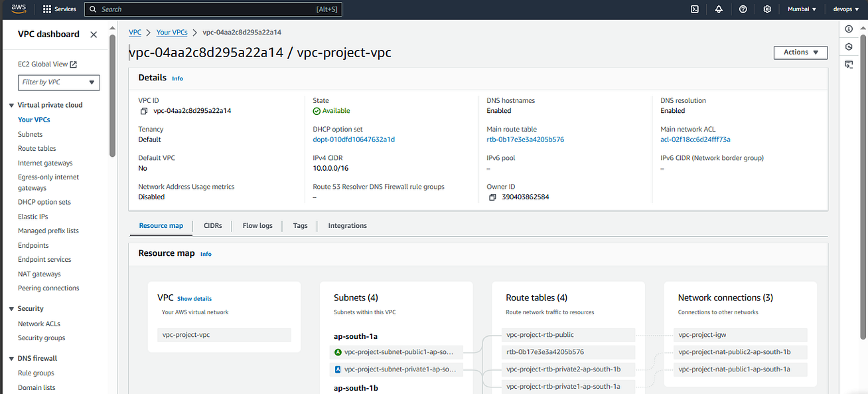
Task: Click the blue private subnet icon for ap-south-1a
Action: pyautogui.click(x=338, y=369)
